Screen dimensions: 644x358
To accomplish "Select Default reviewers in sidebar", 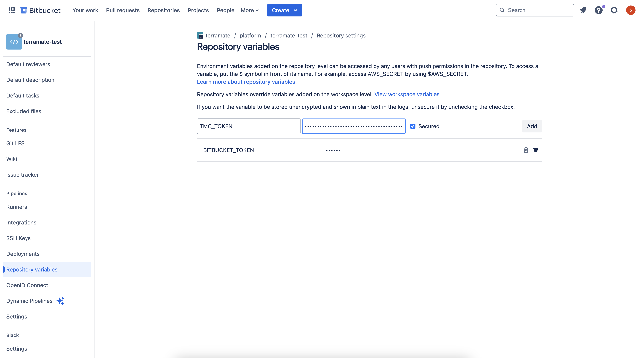I will (x=28, y=64).
